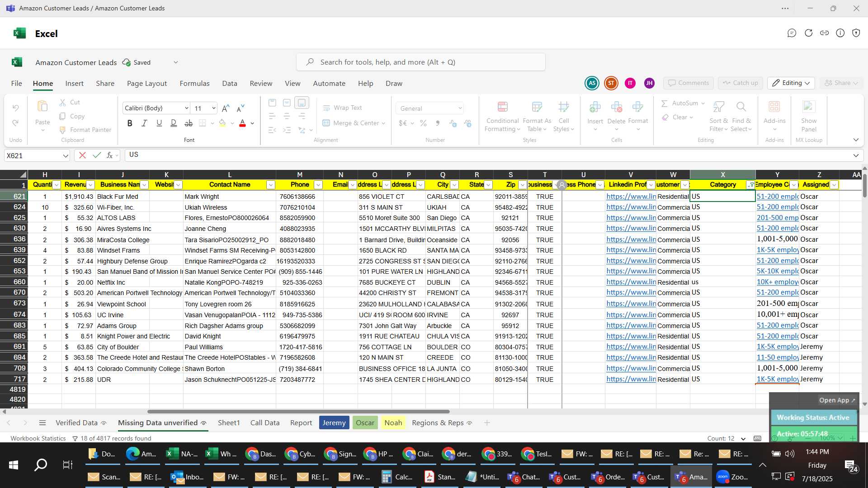Click the Share button

tap(841, 83)
